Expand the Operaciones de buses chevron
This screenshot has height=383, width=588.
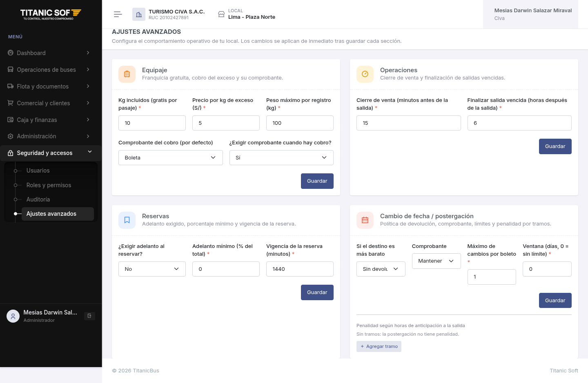(x=88, y=69)
